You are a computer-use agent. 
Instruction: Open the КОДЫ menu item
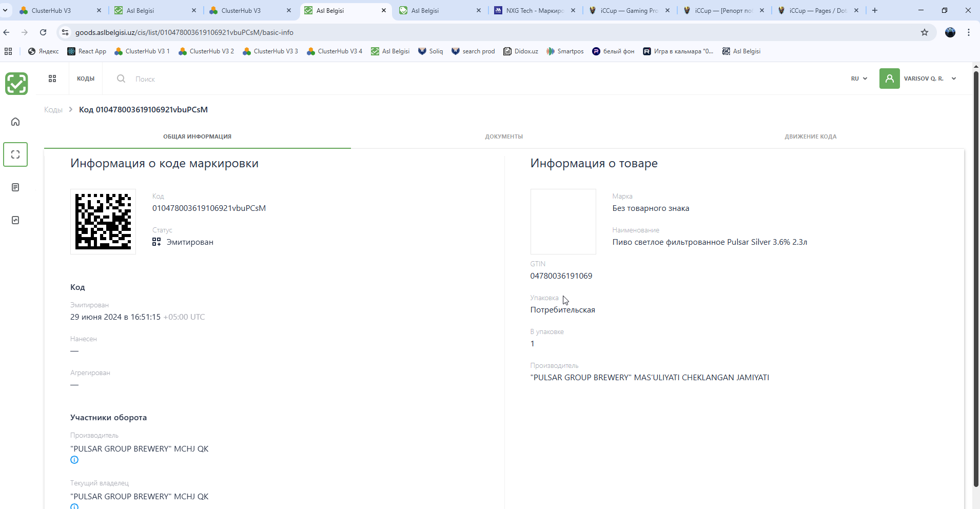click(x=86, y=79)
